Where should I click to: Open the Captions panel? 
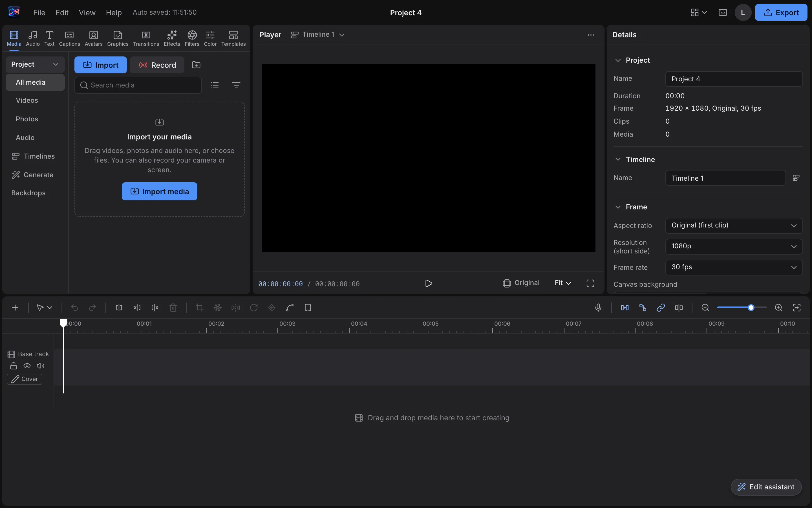pos(69,38)
